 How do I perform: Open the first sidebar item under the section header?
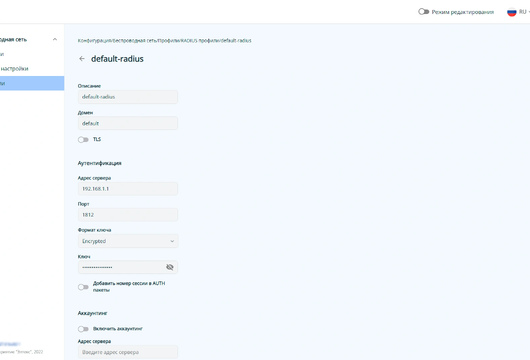point(2,54)
